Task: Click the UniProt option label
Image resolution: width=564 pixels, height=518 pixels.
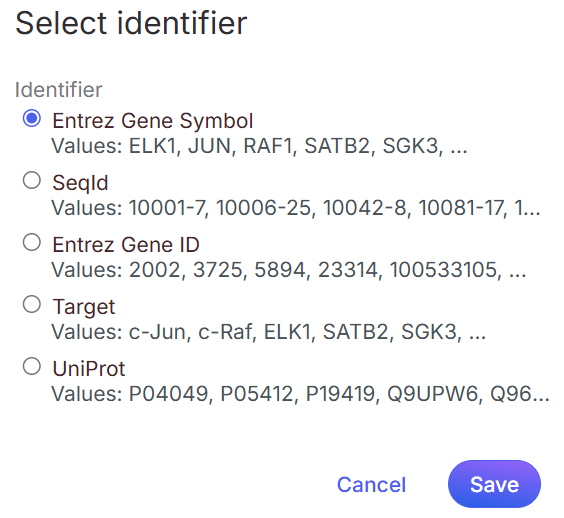Action: (x=89, y=369)
